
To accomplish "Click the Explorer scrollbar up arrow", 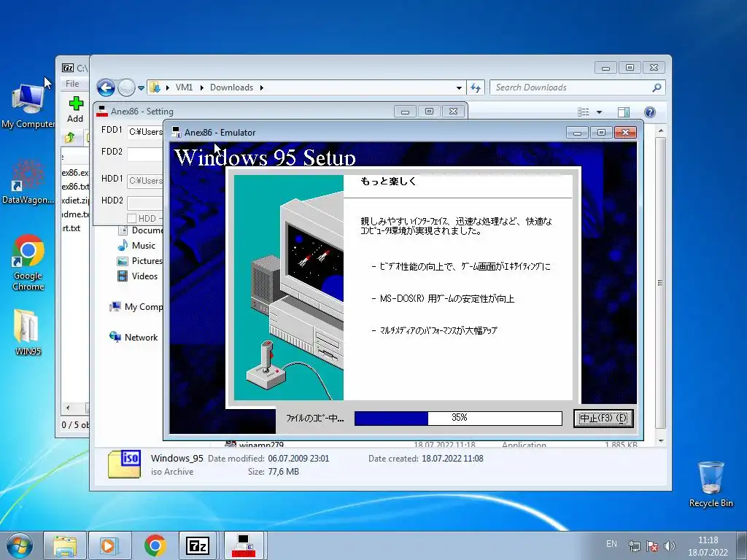I will coord(661,130).
